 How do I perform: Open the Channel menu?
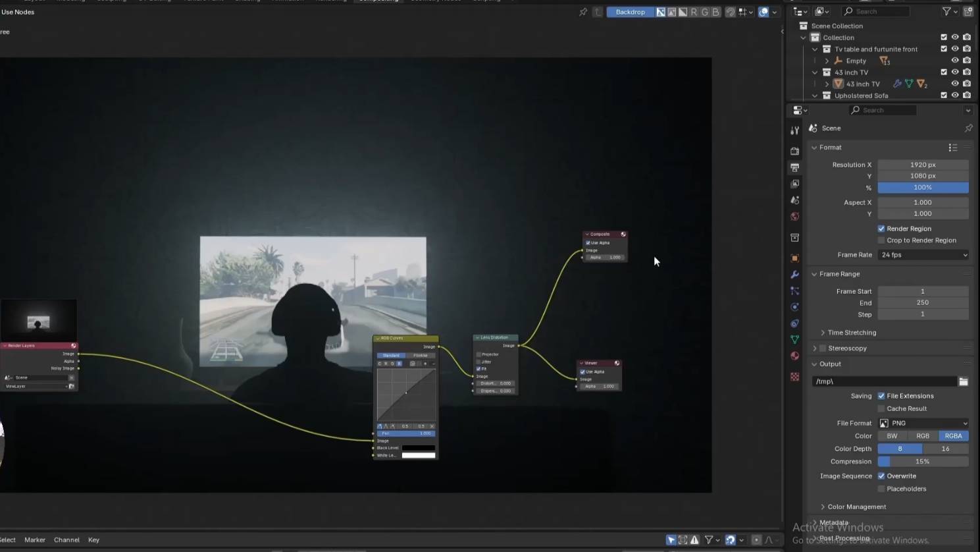coord(66,540)
